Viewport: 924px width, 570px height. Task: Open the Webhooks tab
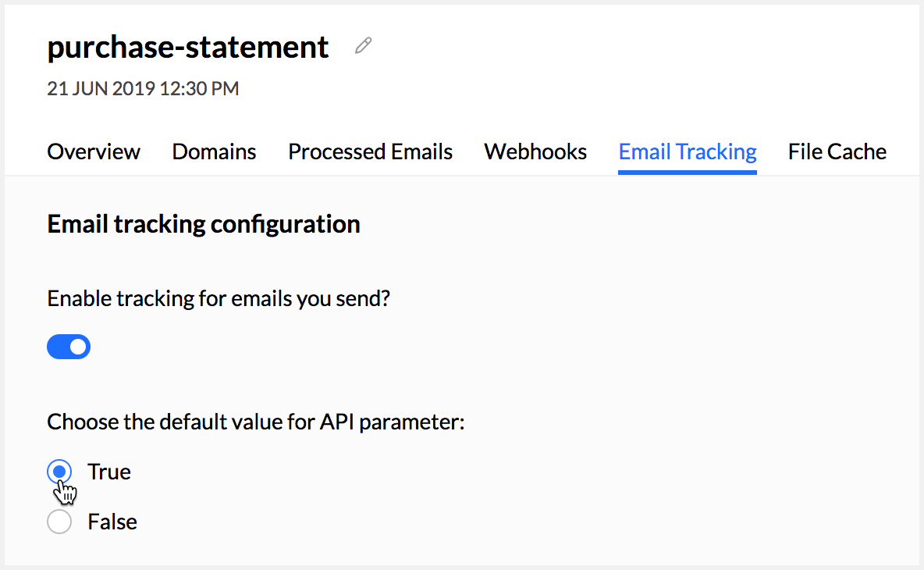pos(535,152)
